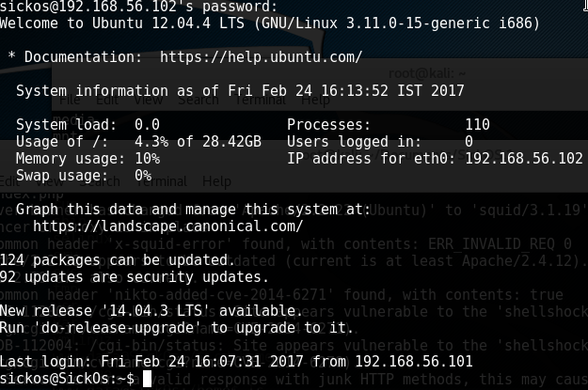Click the Memory usage 10% value
Screen dimensions: 588x390
[147, 158]
